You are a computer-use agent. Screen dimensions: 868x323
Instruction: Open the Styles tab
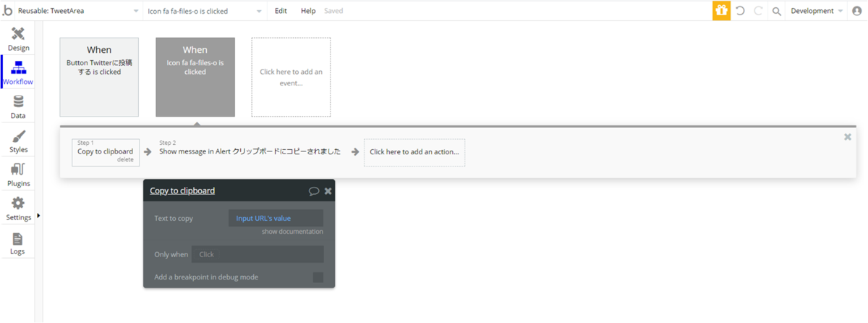[x=18, y=140]
